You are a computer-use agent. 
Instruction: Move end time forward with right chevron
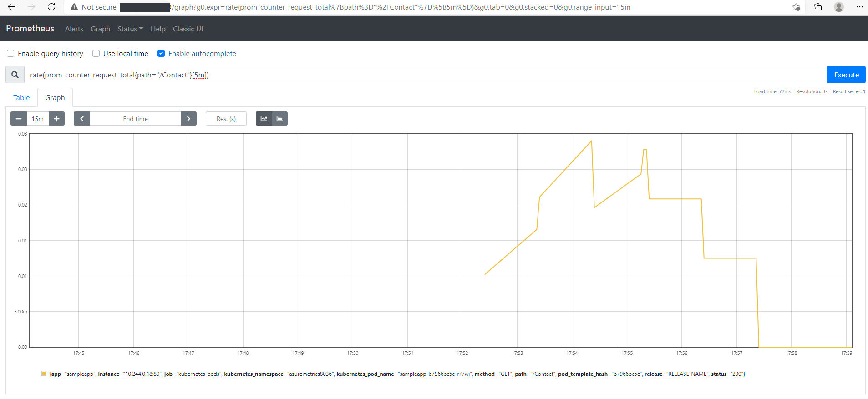point(188,119)
